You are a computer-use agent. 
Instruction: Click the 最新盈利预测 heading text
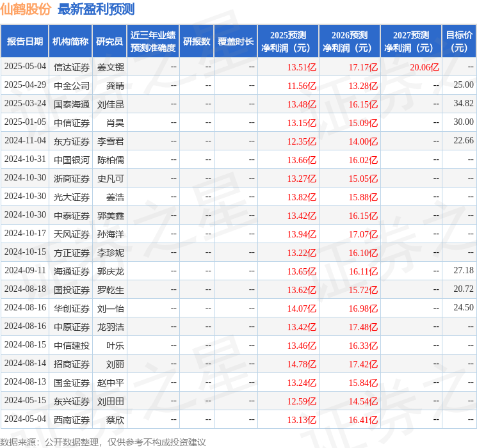point(96,9)
